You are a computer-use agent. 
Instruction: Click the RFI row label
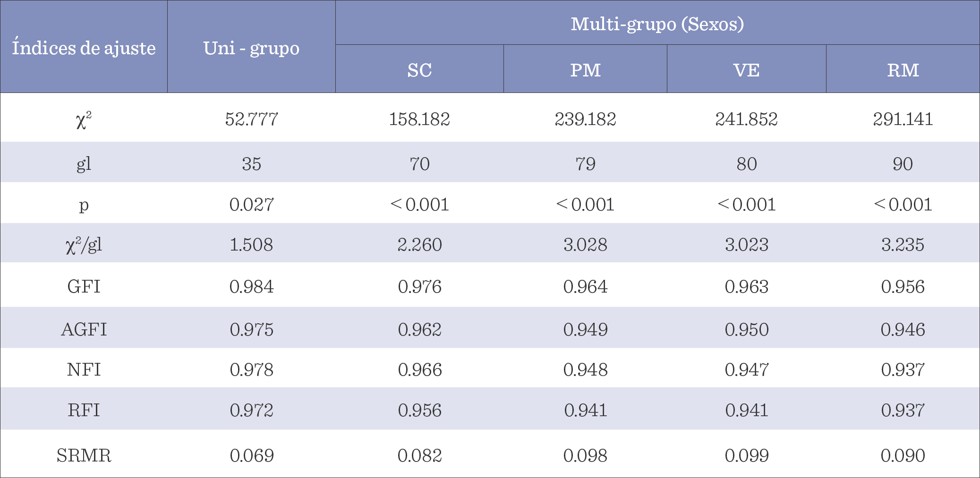pyautogui.click(x=84, y=410)
